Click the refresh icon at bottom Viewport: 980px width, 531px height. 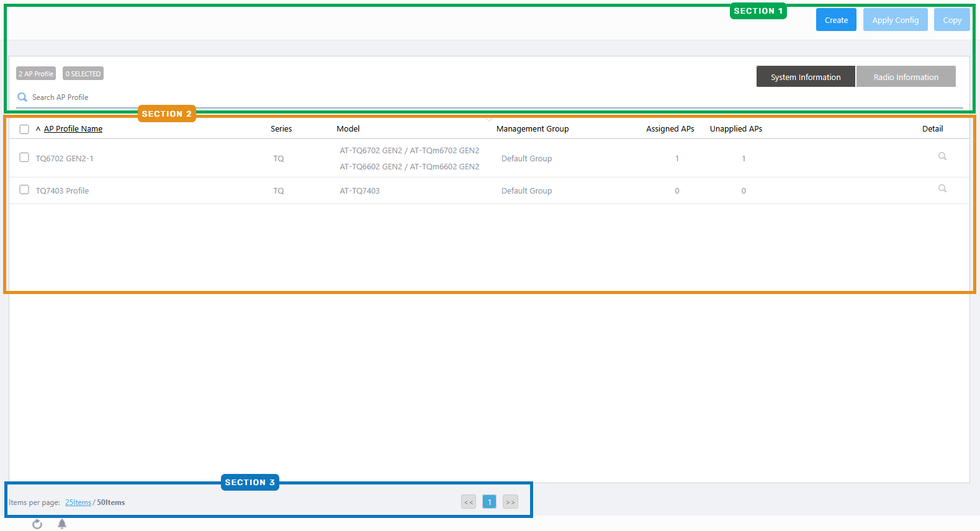pos(37,524)
